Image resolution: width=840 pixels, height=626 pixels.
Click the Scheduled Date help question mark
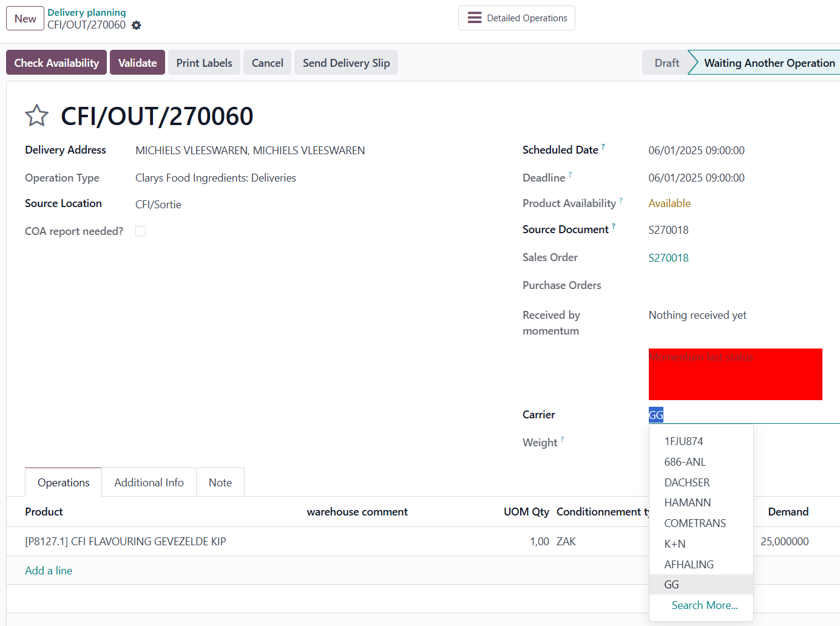(603, 146)
